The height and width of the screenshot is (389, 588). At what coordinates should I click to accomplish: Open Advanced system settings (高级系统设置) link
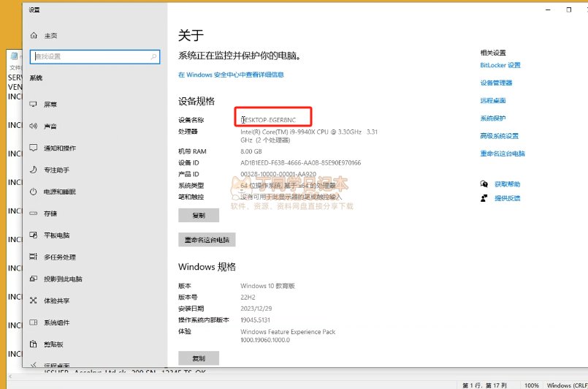[499, 136]
